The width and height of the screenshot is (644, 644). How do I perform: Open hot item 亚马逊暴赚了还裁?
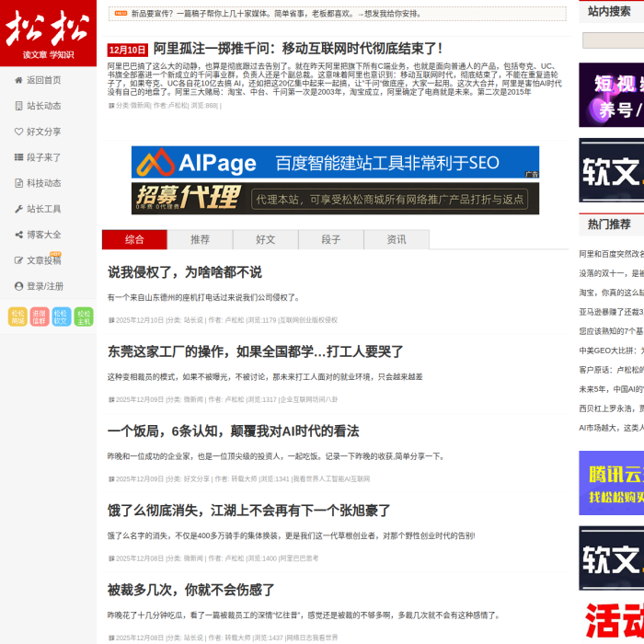pos(612,312)
